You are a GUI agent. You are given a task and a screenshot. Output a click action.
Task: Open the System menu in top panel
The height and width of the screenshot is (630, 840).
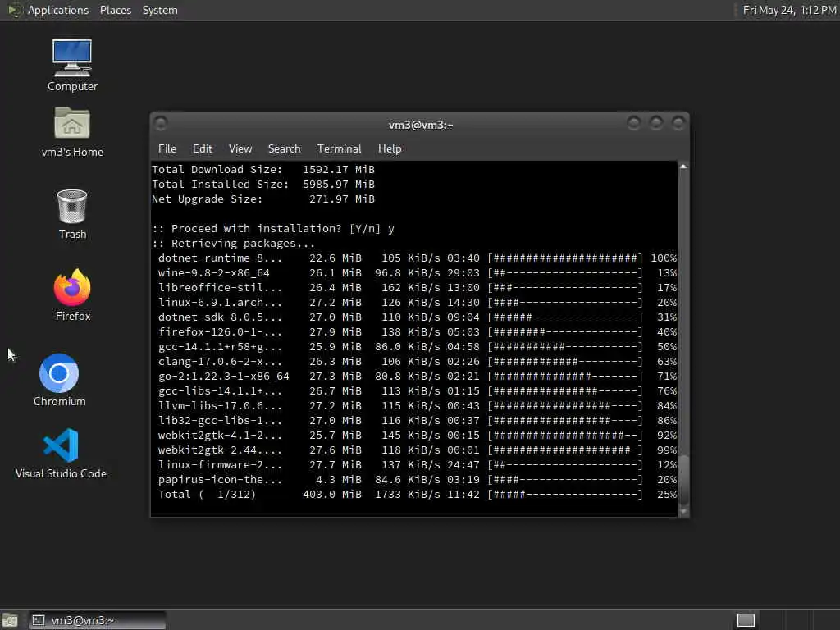tap(160, 10)
